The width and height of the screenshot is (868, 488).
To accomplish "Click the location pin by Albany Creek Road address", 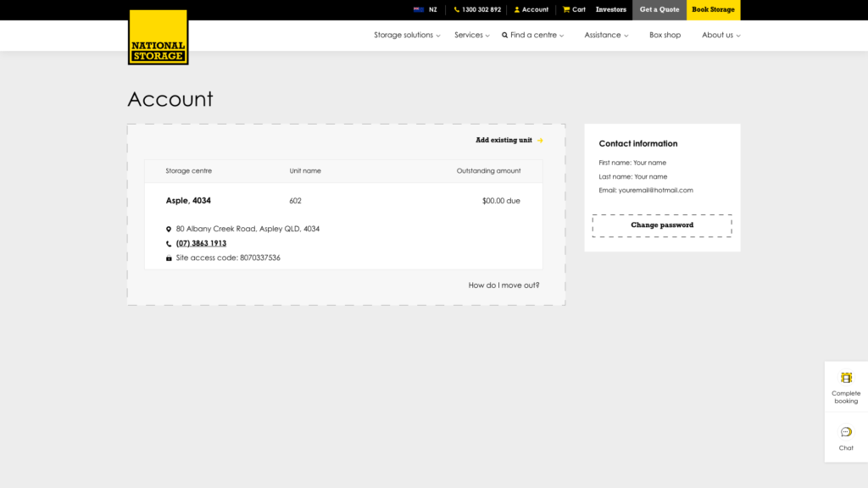I will pyautogui.click(x=169, y=229).
